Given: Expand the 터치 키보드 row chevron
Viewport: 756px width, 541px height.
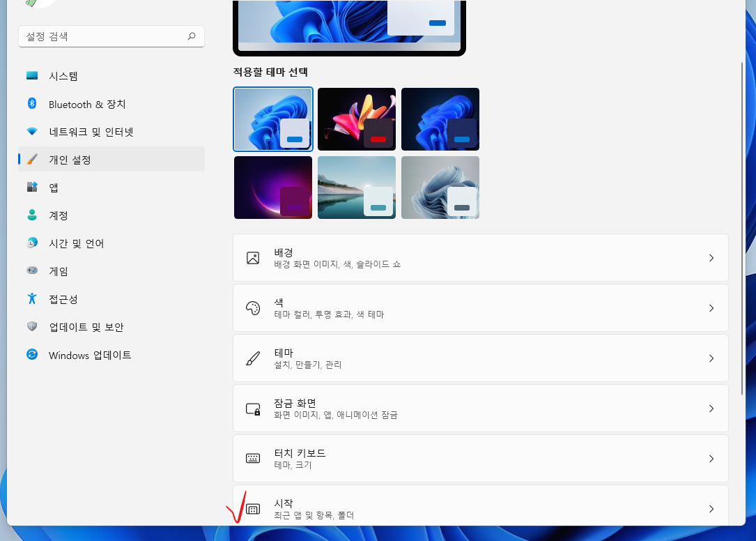Looking at the screenshot, I should (711, 459).
